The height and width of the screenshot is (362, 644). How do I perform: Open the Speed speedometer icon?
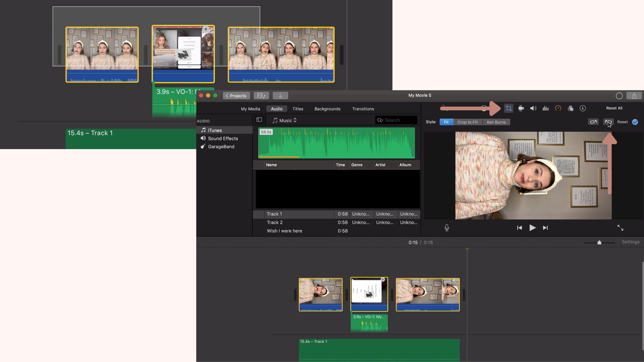558,108
